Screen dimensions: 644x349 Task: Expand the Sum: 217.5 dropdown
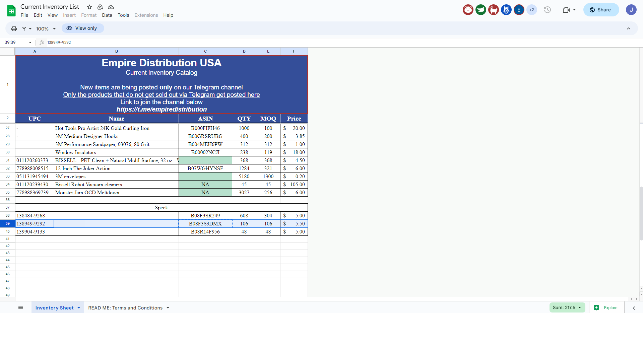[x=567, y=307]
